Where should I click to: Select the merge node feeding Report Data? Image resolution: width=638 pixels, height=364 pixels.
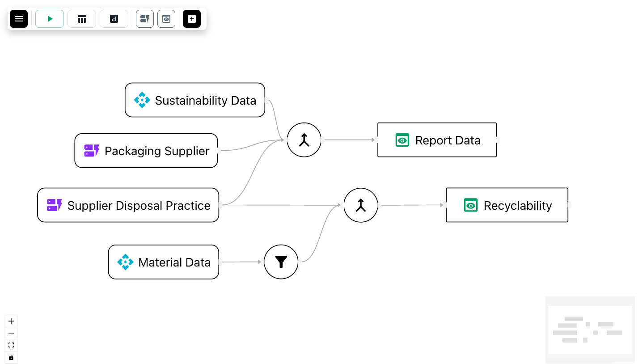304,140
